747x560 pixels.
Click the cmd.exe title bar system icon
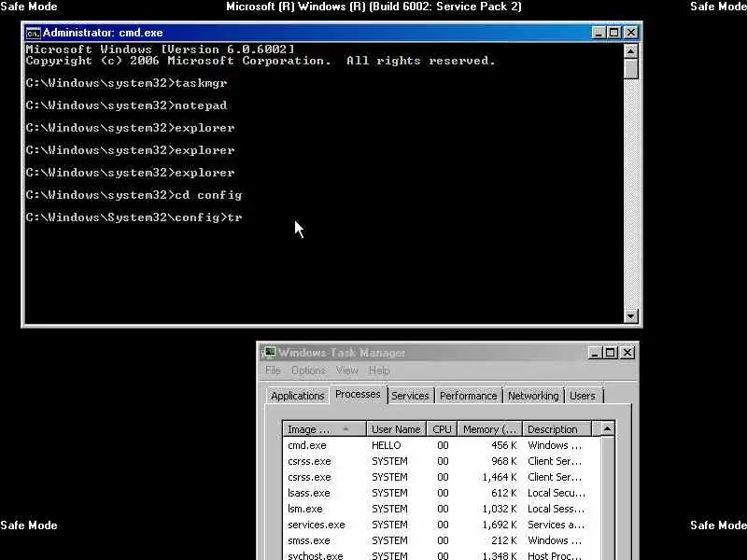(x=34, y=33)
